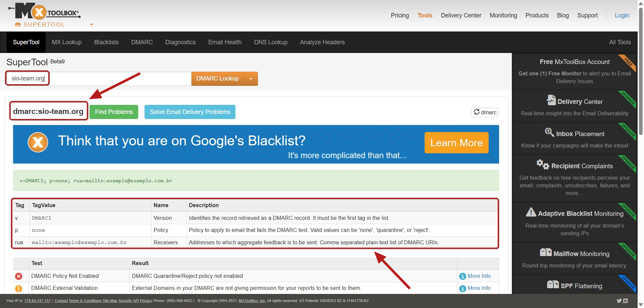Screen dimensions: 644x308
Task: Open the Site Map footer link
Action: 110,301
